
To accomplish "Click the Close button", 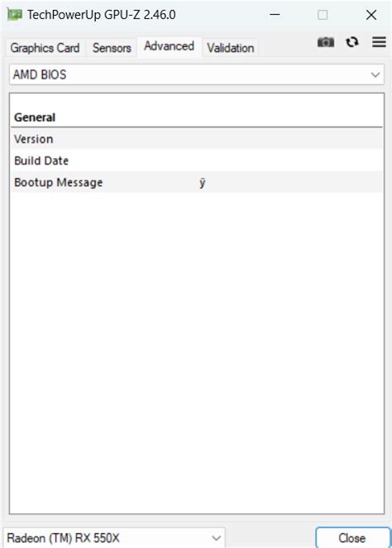I will (352, 538).
